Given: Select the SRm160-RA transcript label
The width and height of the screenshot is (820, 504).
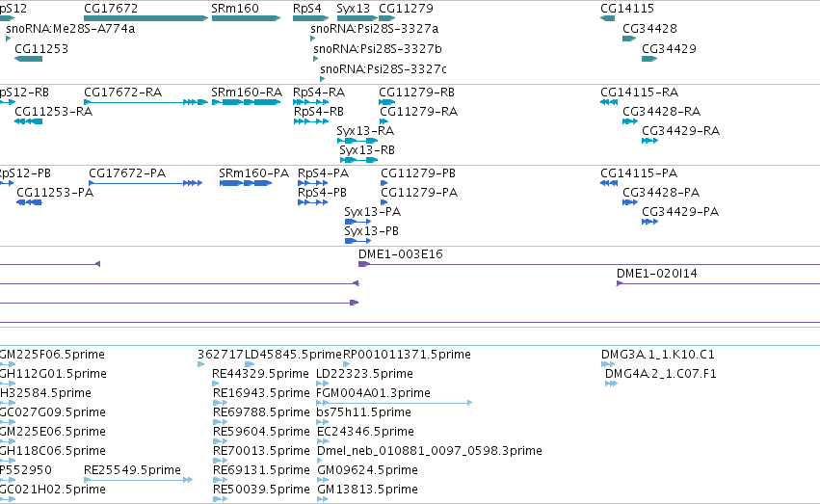Looking at the screenshot, I should pyautogui.click(x=247, y=92).
